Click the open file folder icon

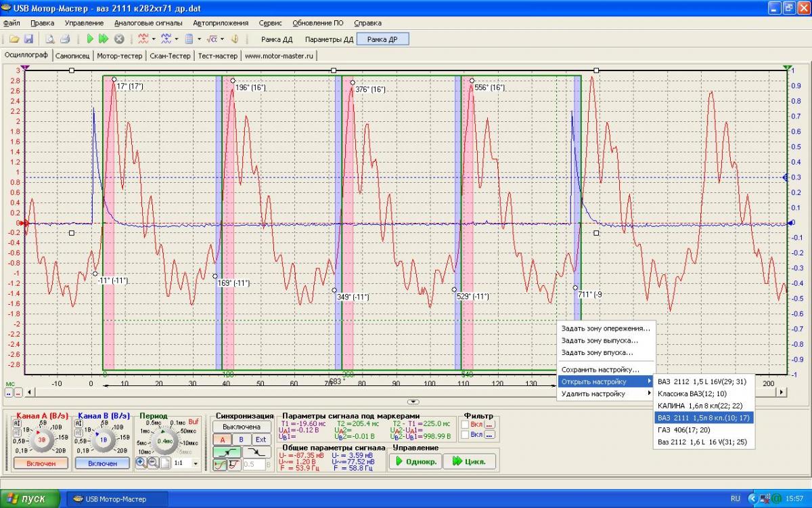(15, 39)
